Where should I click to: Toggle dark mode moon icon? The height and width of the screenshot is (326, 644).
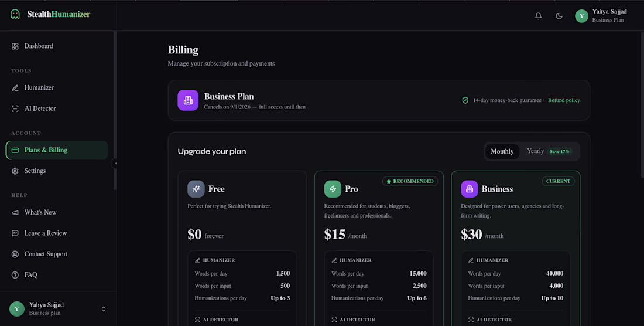(x=559, y=16)
